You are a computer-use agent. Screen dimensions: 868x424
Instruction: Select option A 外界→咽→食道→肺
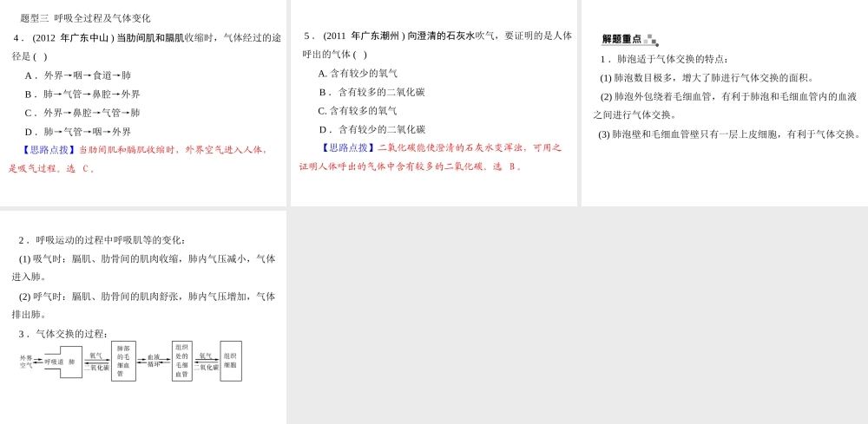[x=78, y=75]
